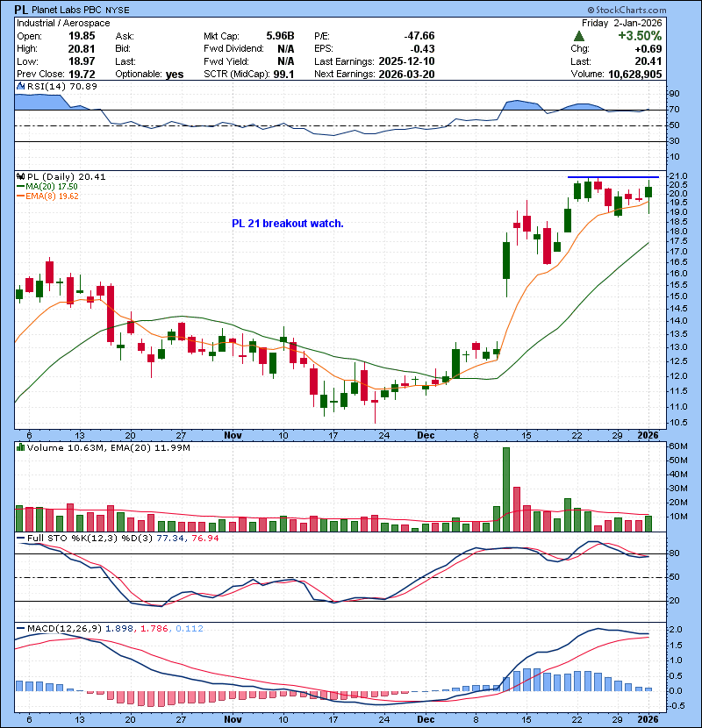The height and width of the screenshot is (728, 702).
Task: Click the StockCharts.com watermark link
Action: pos(627,10)
